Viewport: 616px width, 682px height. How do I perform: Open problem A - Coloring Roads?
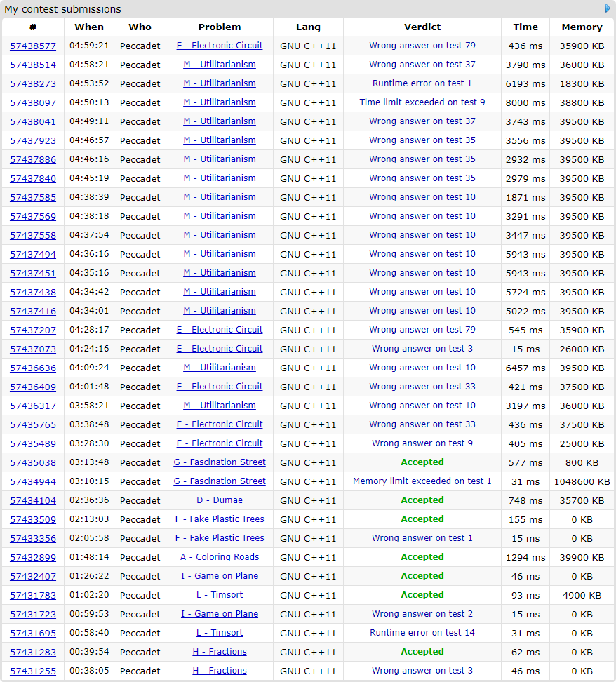(x=220, y=557)
